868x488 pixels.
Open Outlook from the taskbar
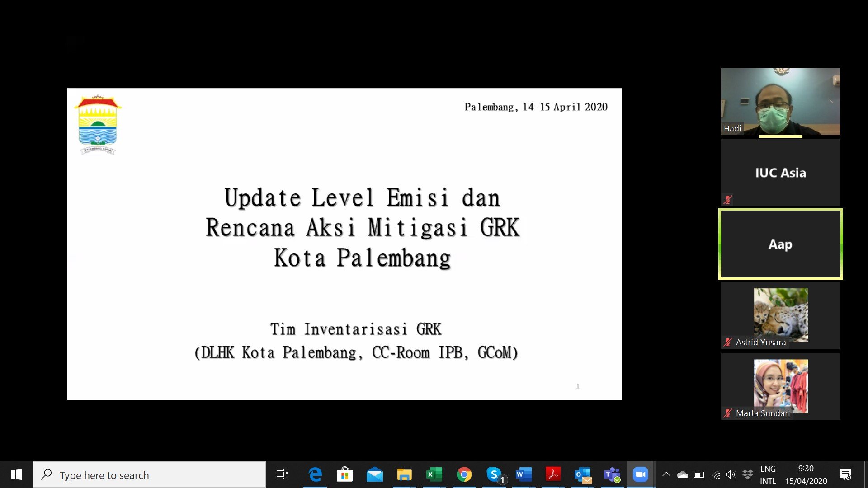coord(582,474)
